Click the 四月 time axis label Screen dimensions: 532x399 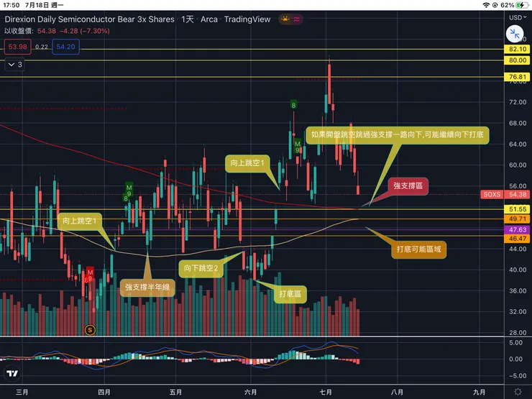pos(104,393)
